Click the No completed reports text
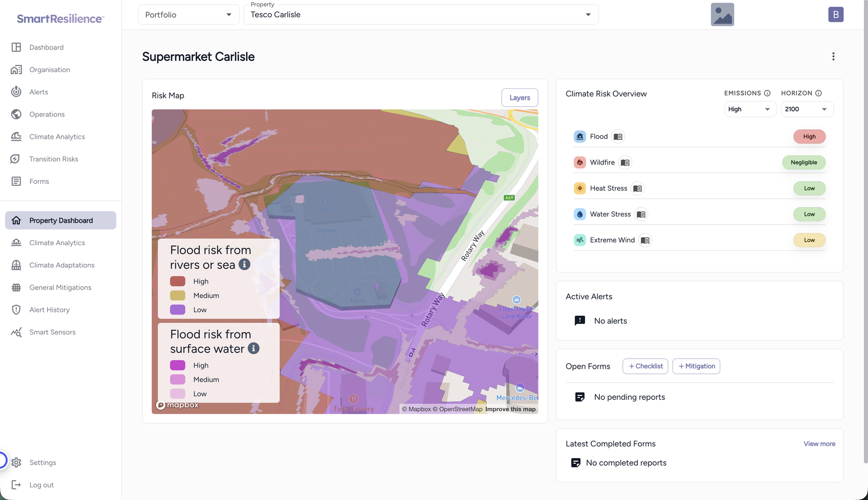 coord(626,463)
